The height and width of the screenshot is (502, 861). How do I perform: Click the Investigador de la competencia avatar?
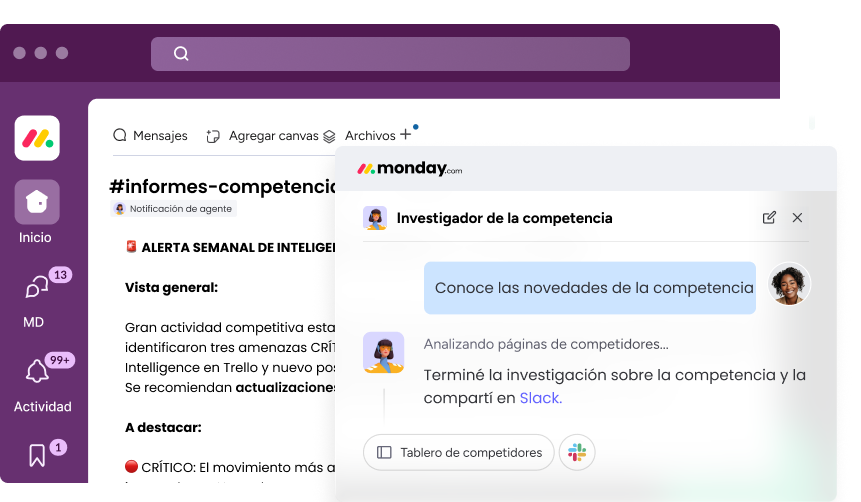375,218
